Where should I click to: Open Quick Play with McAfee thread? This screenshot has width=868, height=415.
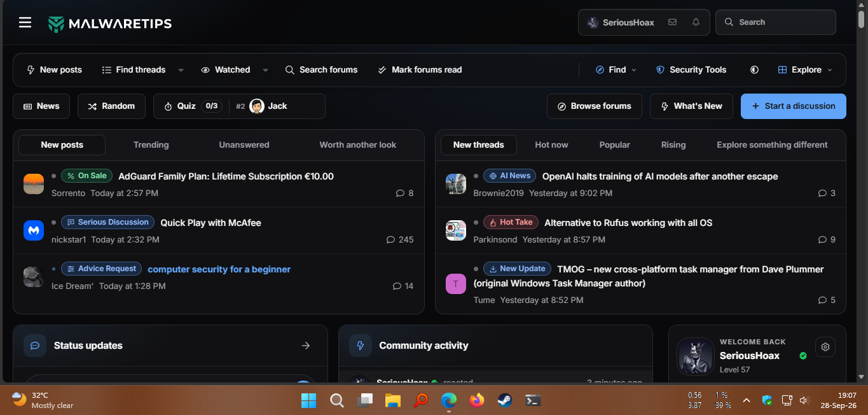click(x=210, y=223)
